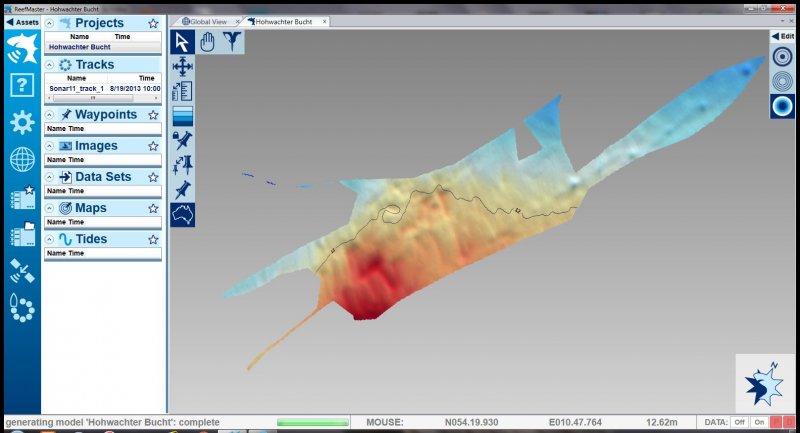Image resolution: width=800 pixels, height=433 pixels.
Task: Select the hand pan tool
Action: point(207,42)
